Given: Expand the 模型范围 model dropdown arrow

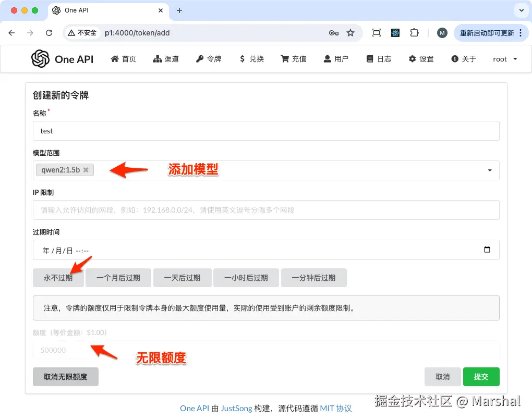Looking at the screenshot, I should [x=490, y=170].
